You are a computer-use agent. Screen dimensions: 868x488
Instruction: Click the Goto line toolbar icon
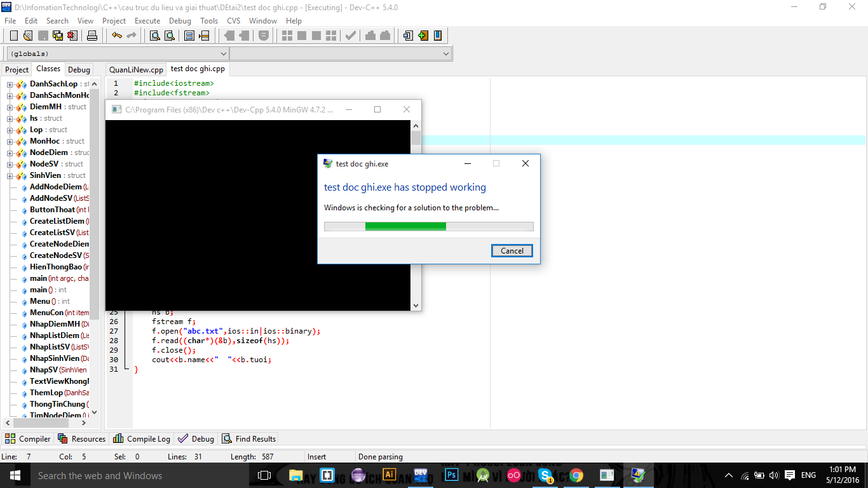[x=204, y=36]
